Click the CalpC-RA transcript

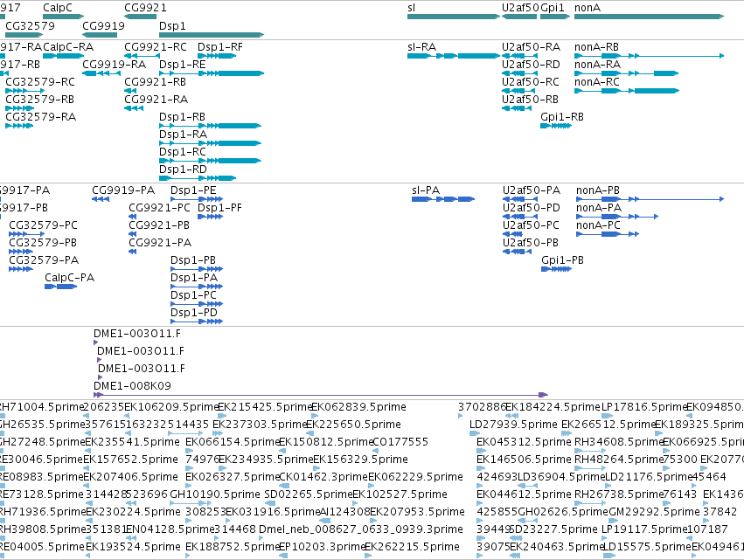click(x=63, y=56)
